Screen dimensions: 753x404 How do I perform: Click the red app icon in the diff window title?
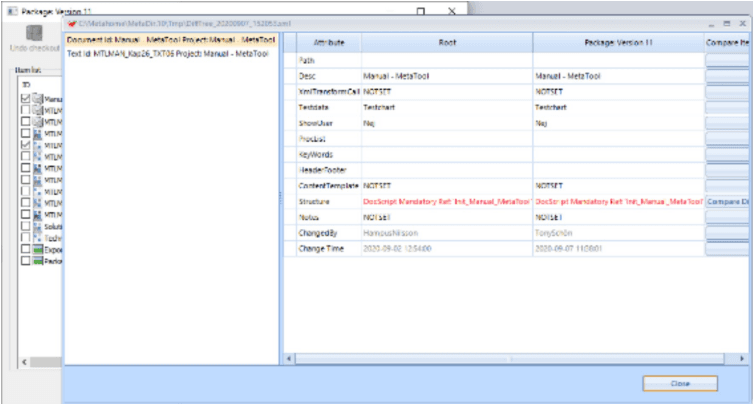coord(73,22)
